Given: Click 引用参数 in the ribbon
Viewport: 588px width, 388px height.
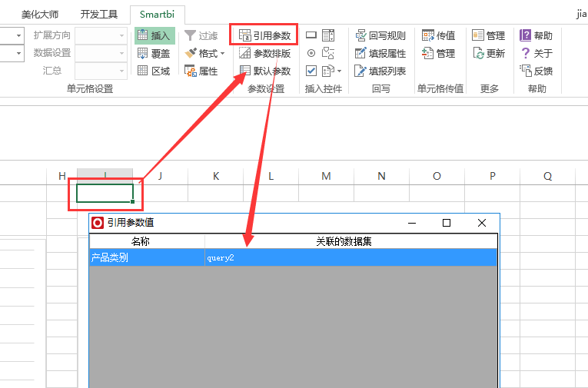Looking at the screenshot, I should click(264, 35).
